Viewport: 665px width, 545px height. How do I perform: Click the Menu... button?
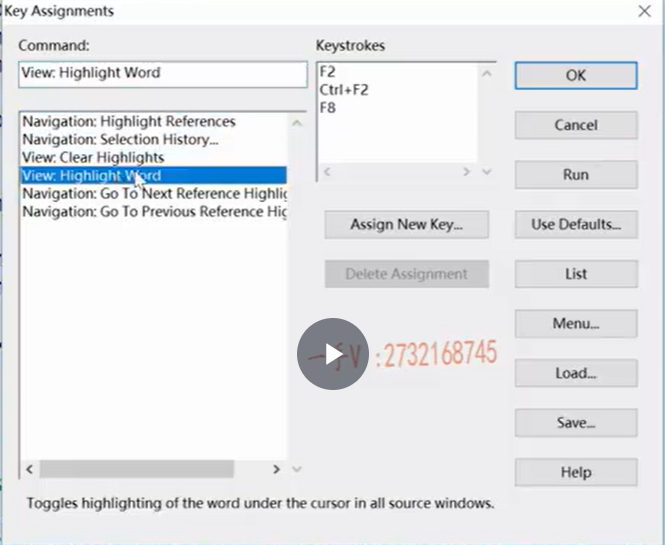[576, 324]
